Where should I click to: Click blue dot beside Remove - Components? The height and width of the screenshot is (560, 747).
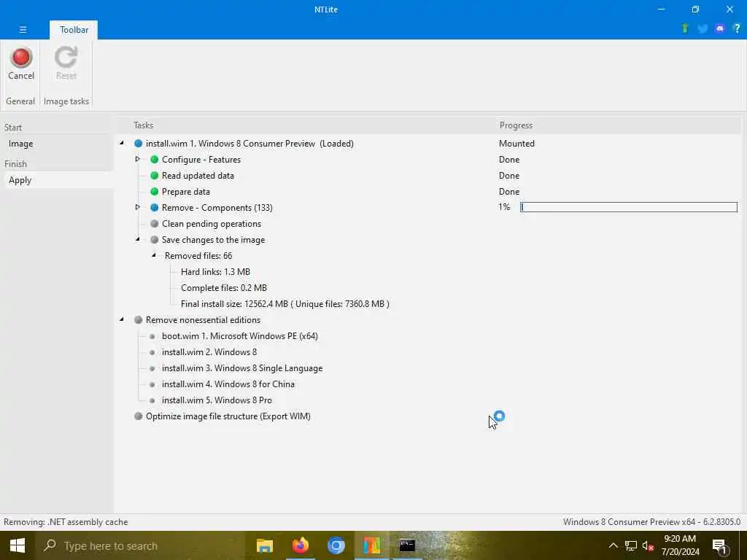(x=155, y=208)
